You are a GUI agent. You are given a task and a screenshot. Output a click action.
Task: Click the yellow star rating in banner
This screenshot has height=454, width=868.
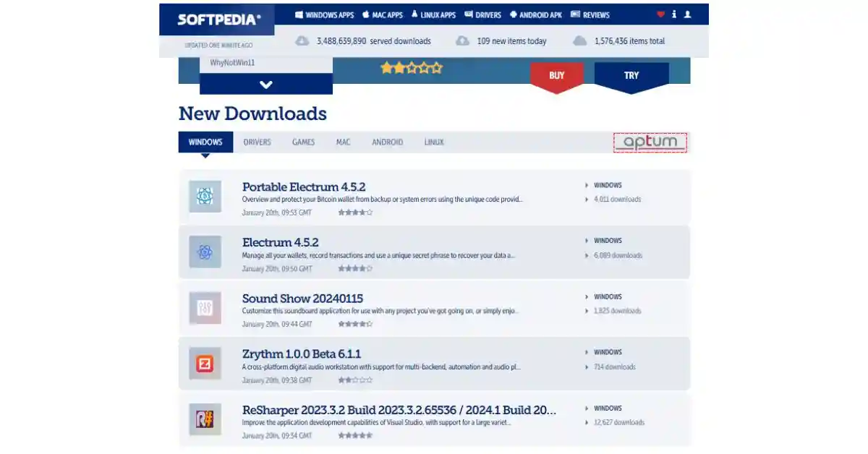(412, 68)
